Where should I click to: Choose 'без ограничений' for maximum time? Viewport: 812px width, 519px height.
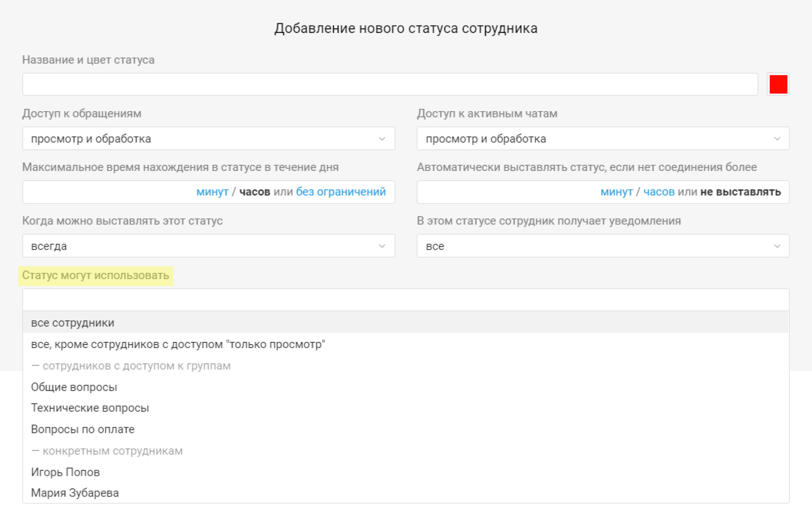coord(341,192)
